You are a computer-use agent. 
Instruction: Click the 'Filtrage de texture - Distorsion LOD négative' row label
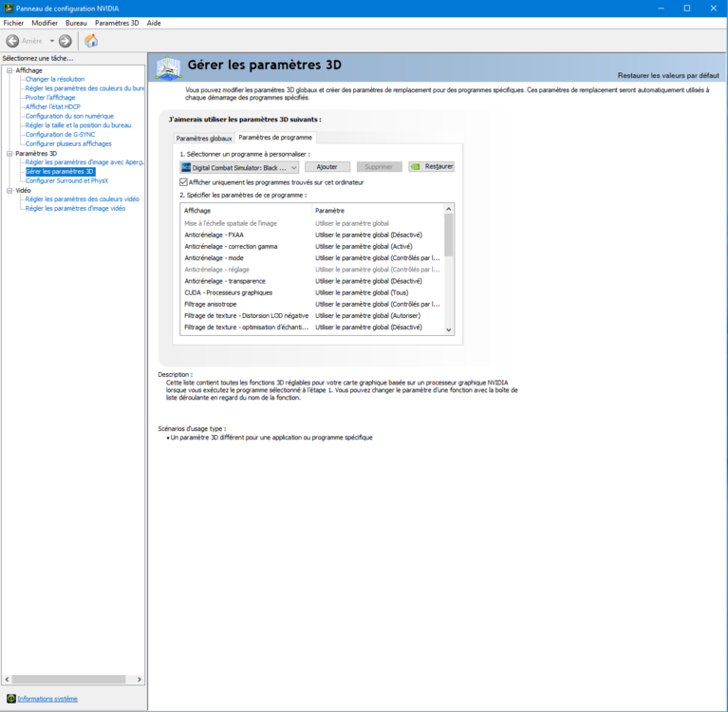[x=247, y=316]
